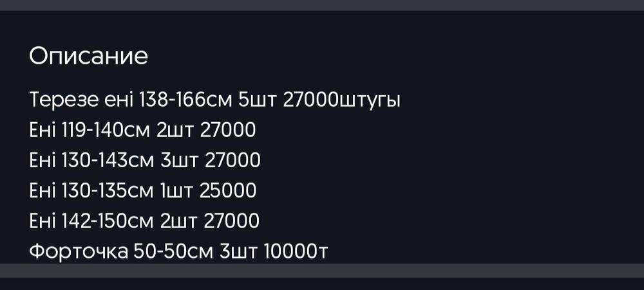Click the "10000т" price text
The image size is (644, 290).
(296, 251)
